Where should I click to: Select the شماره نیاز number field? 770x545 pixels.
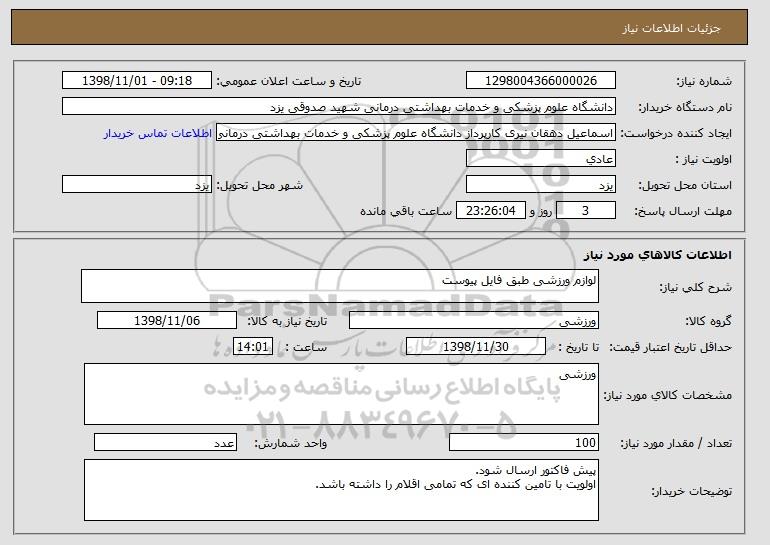click(541, 81)
